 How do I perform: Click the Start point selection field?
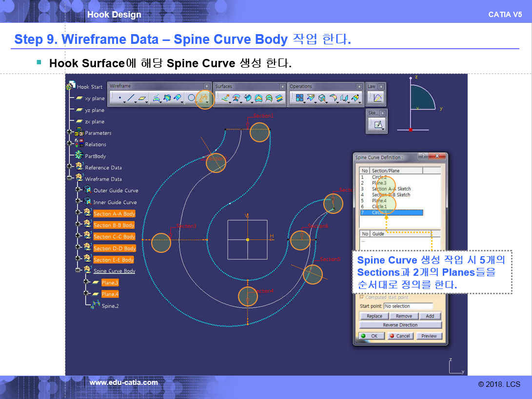point(408,306)
